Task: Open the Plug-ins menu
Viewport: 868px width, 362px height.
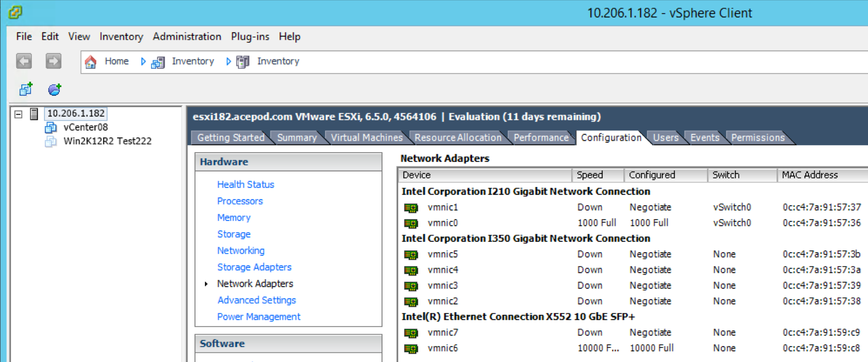Action: [x=250, y=36]
